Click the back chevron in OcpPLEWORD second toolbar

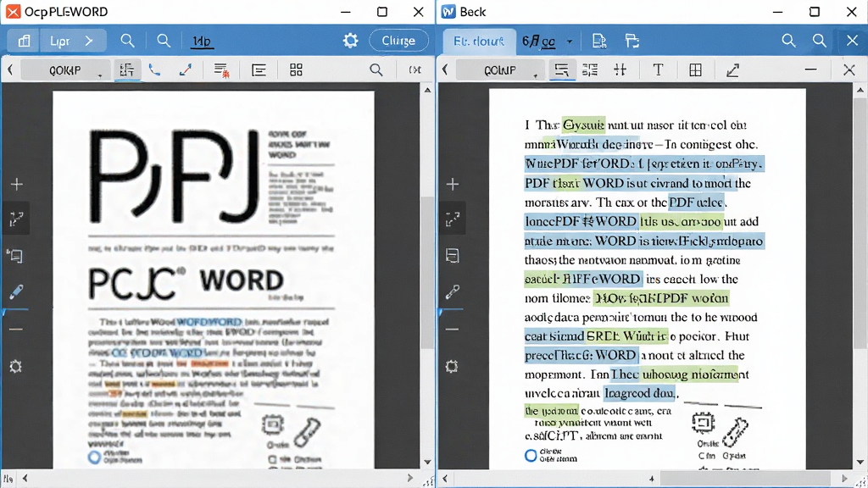coord(10,69)
